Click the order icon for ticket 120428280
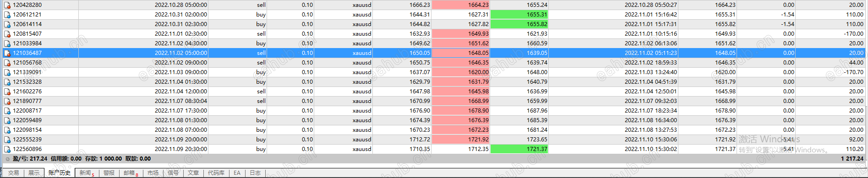This screenshot has height=178, width=868. [x=7, y=5]
